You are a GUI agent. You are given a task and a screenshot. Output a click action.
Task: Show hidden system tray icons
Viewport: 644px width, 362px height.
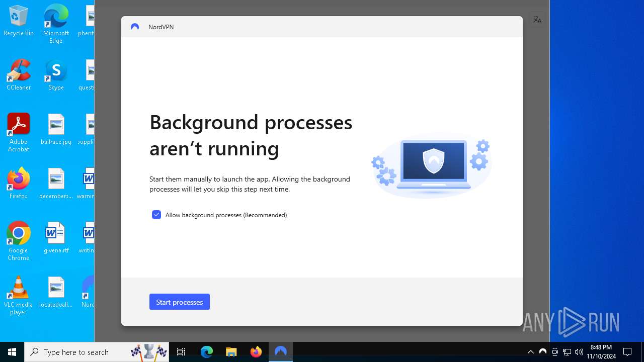[x=530, y=352]
